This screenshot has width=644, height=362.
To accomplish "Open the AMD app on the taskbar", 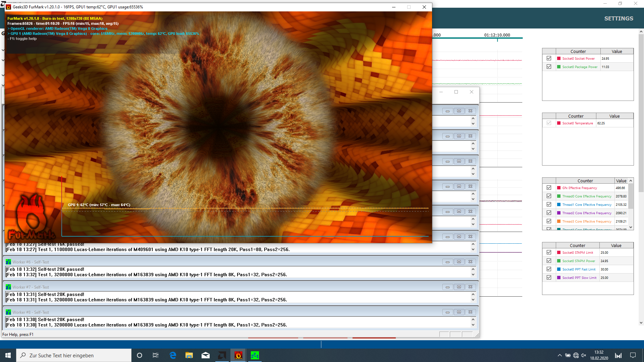I will (x=222, y=355).
